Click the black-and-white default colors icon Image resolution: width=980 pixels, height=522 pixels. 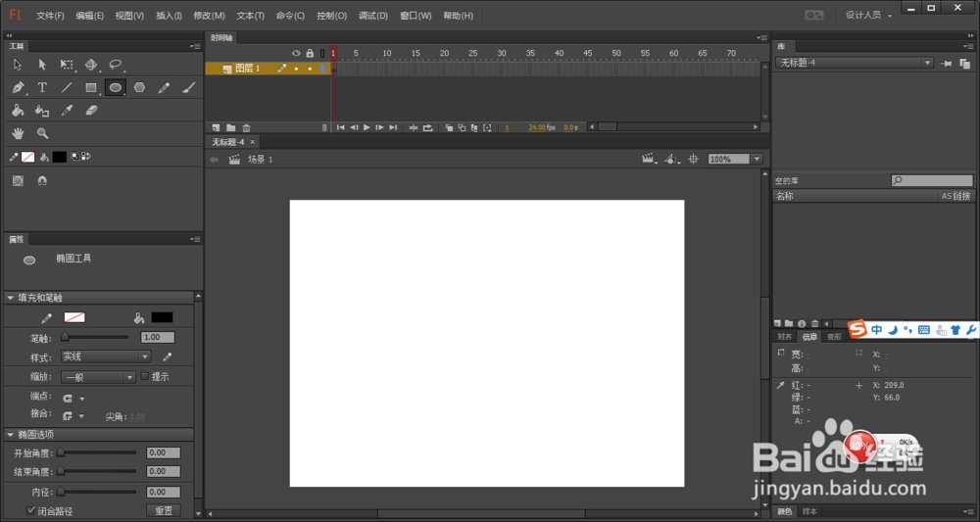75,157
